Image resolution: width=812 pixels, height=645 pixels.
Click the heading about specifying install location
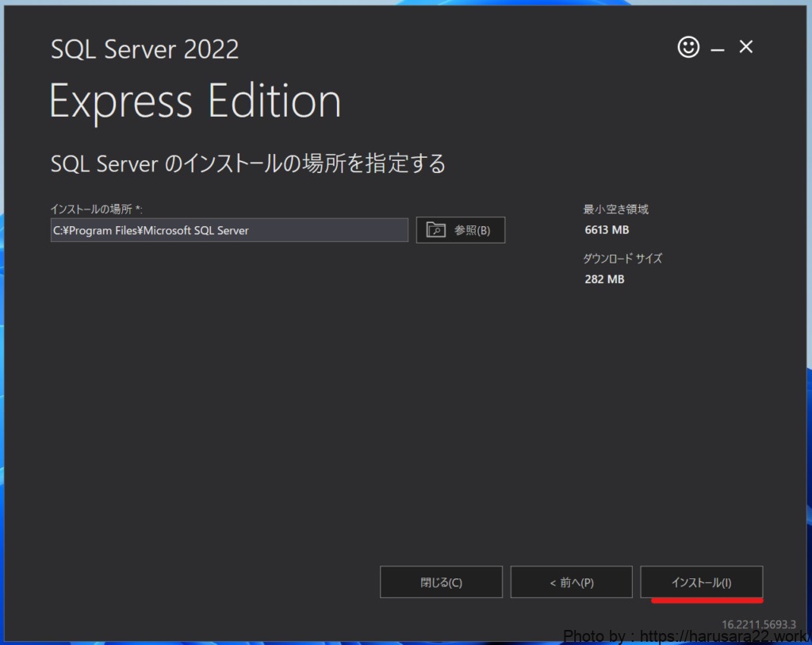[247, 163]
